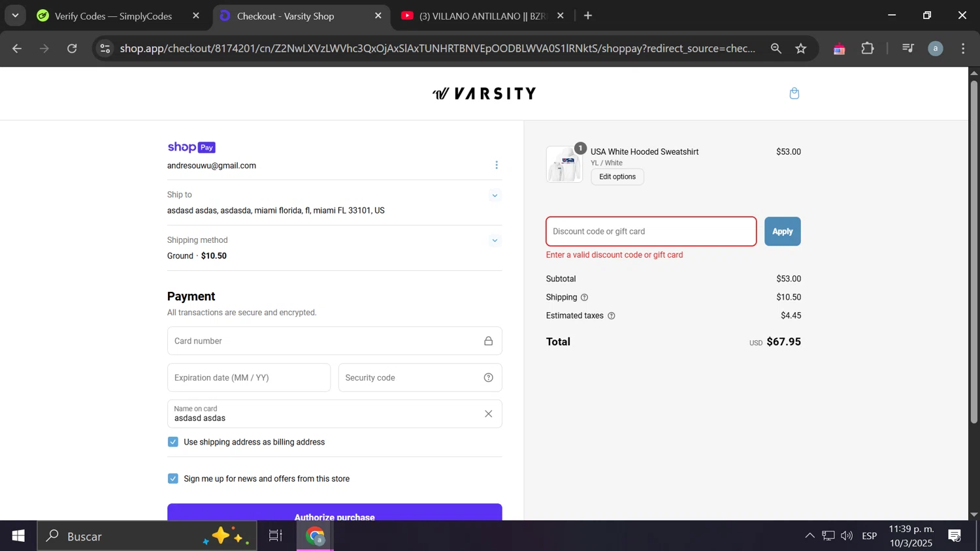Open the shopping bag cart icon
Image resolution: width=980 pixels, height=551 pixels.
point(794,93)
